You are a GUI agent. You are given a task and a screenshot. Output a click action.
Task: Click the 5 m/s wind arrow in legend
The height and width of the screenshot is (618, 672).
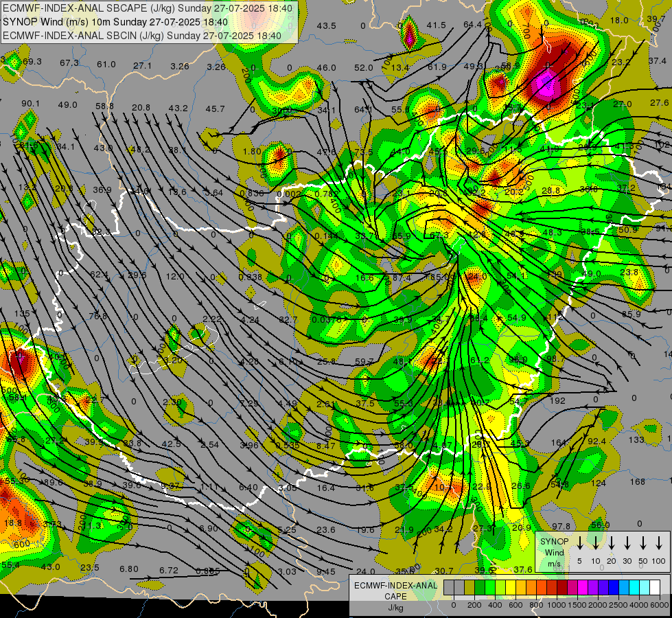tap(579, 543)
